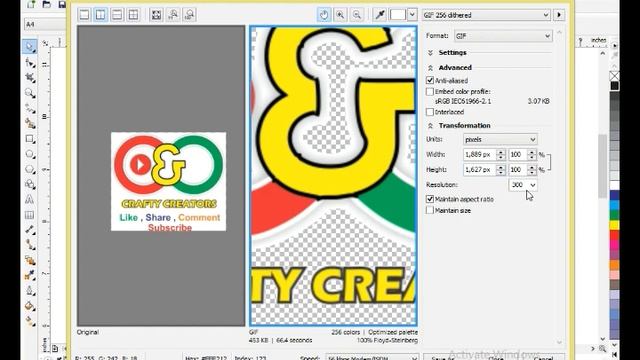Image resolution: width=640 pixels, height=360 pixels.
Task: Open the Resolution 300 dropdown
Action: [523, 185]
